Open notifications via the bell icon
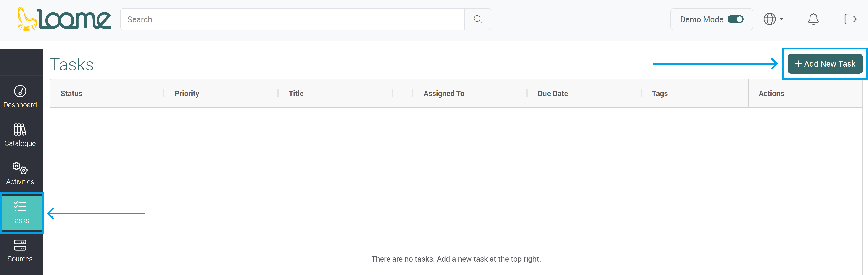Image resolution: width=868 pixels, height=275 pixels. 813,19
